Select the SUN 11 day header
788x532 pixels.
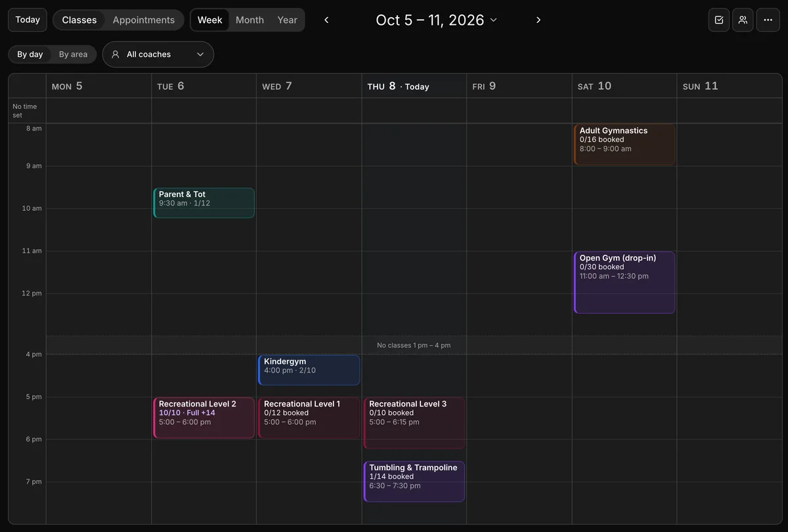click(729, 86)
